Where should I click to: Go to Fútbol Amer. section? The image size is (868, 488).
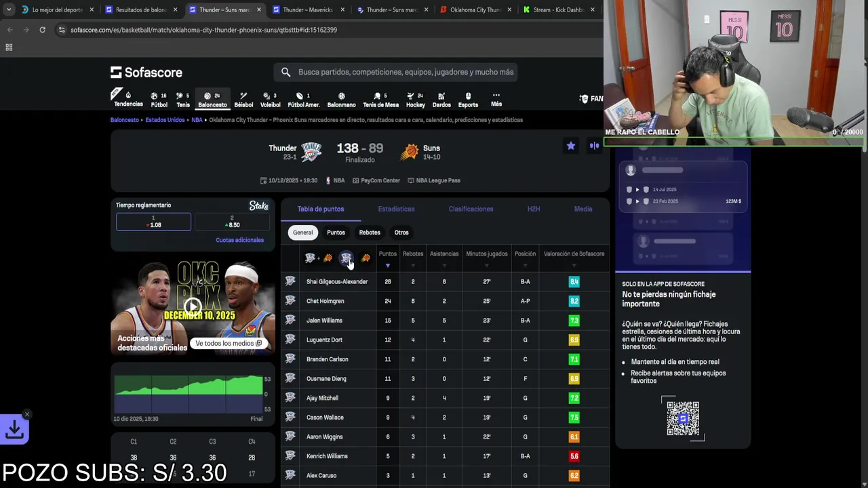(x=303, y=100)
